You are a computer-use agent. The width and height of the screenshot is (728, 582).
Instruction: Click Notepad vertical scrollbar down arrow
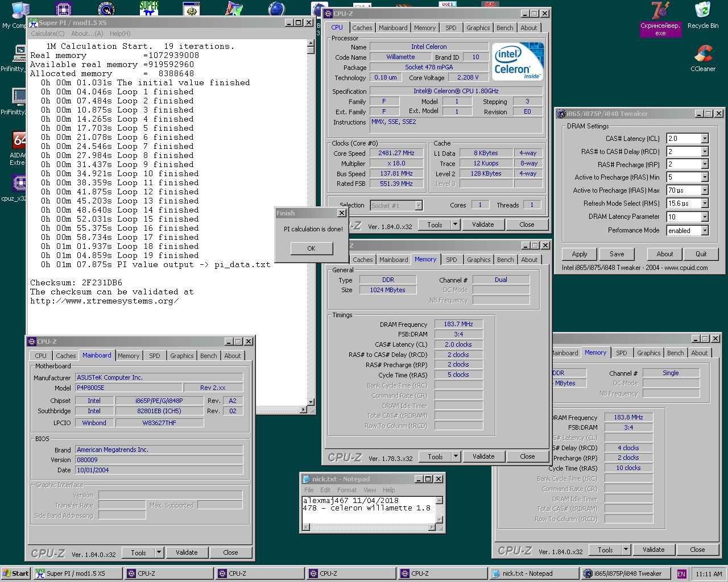click(439, 519)
